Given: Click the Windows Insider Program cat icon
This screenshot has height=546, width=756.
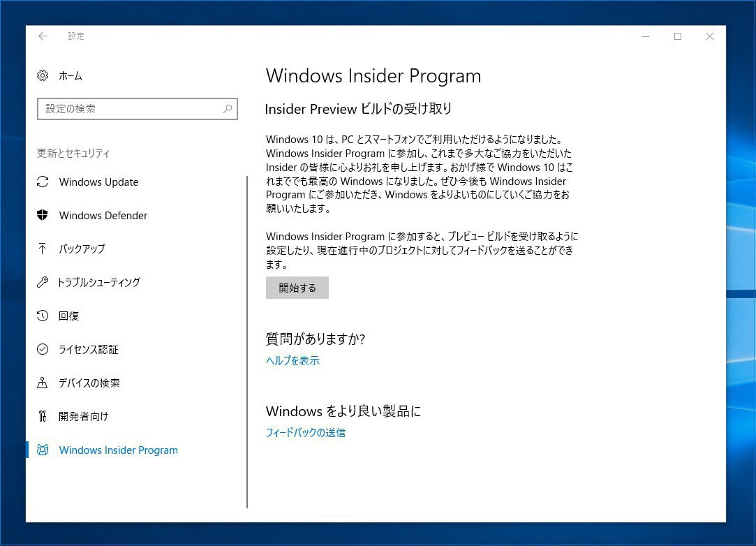Looking at the screenshot, I should pyautogui.click(x=43, y=450).
